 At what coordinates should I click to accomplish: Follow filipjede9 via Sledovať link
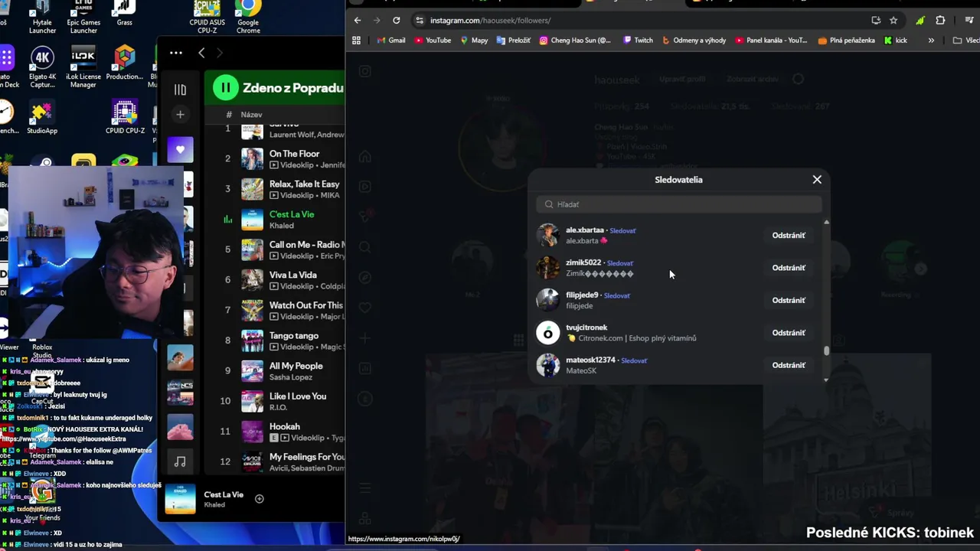(617, 296)
